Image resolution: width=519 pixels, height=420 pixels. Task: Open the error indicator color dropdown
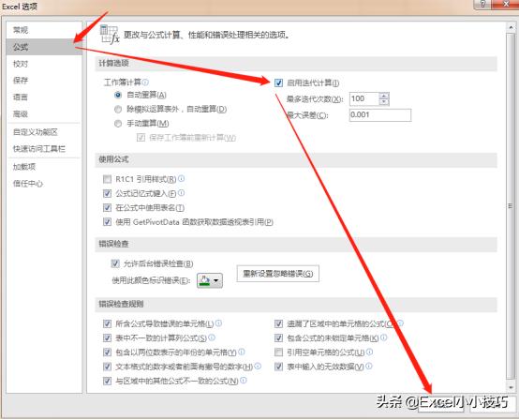210,280
